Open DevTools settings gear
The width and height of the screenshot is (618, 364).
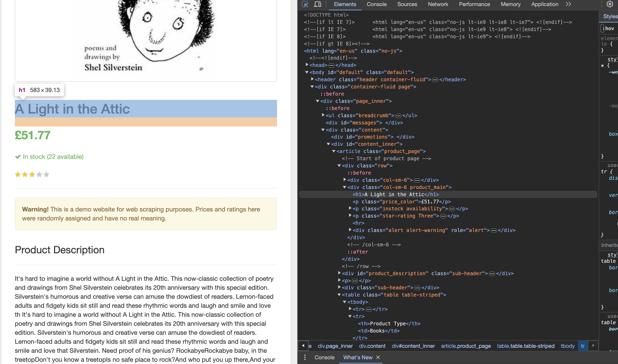(610, 4)
